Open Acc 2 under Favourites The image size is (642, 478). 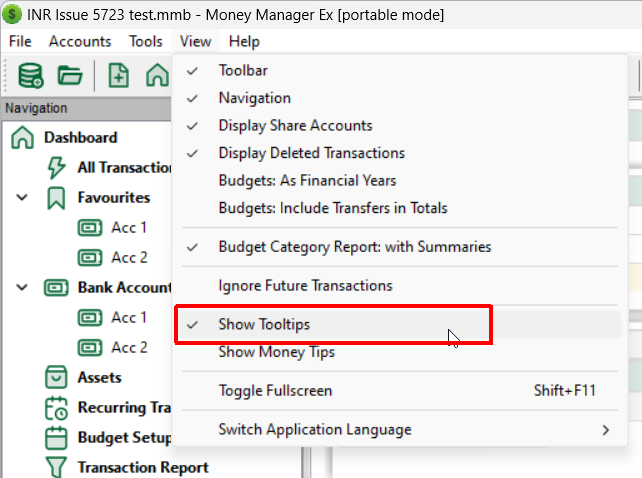click(x=129, y=258)
